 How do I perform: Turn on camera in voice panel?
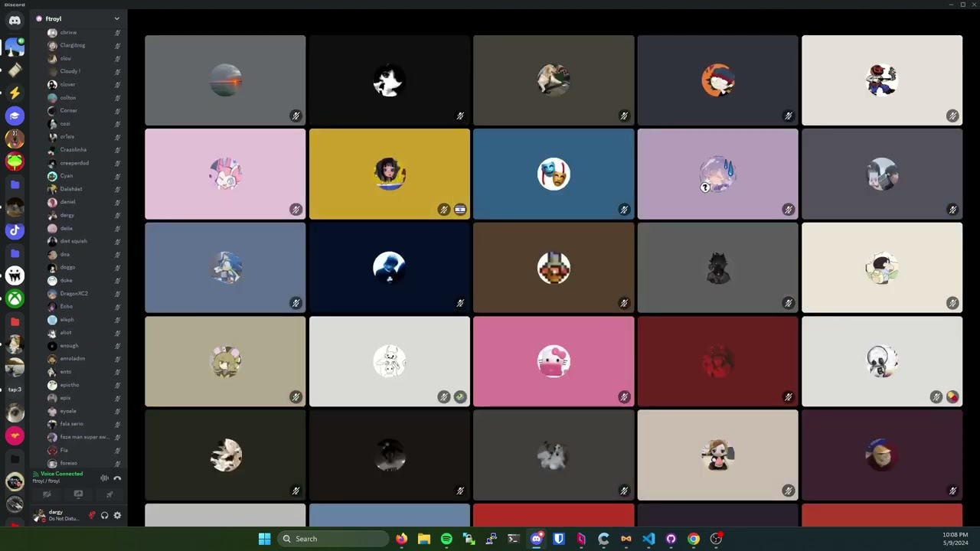point(47,494)
